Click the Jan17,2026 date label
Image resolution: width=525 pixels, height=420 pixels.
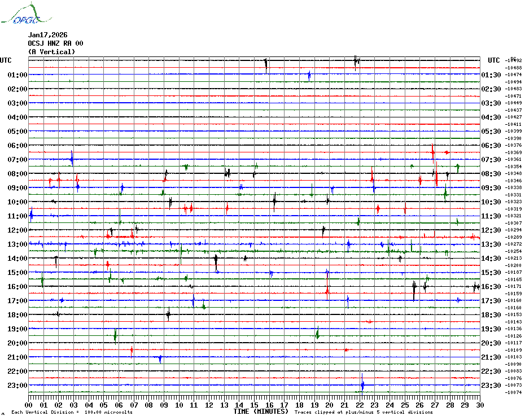(47, 35)
